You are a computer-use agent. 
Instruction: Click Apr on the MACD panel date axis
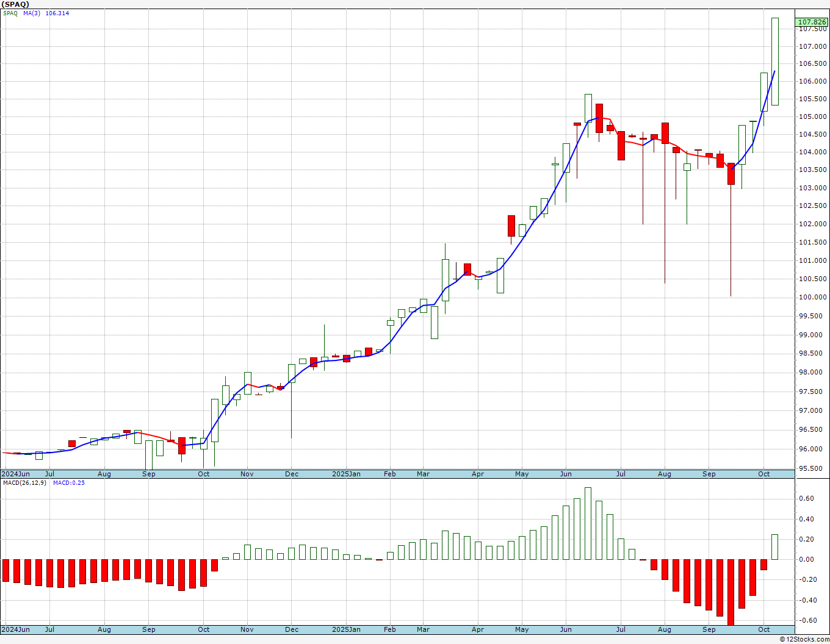478,629
